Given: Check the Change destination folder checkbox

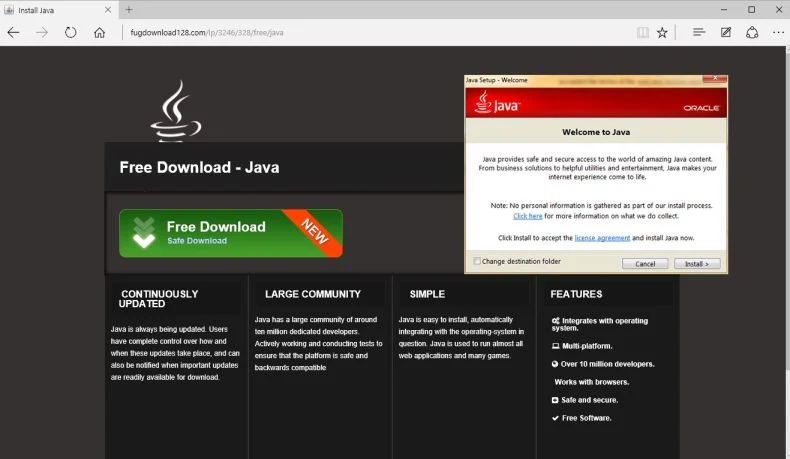Looking at the screenshot, I should tap(477, 261).
